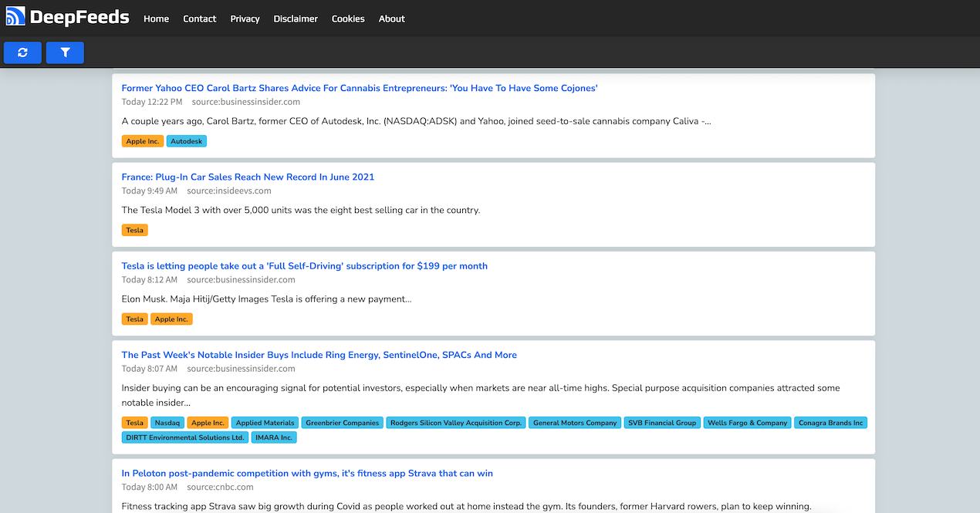This screenshot has height=513, width=980.
Task: Click Tesla tag under Insider Buys article
Action: pos(135,423)
